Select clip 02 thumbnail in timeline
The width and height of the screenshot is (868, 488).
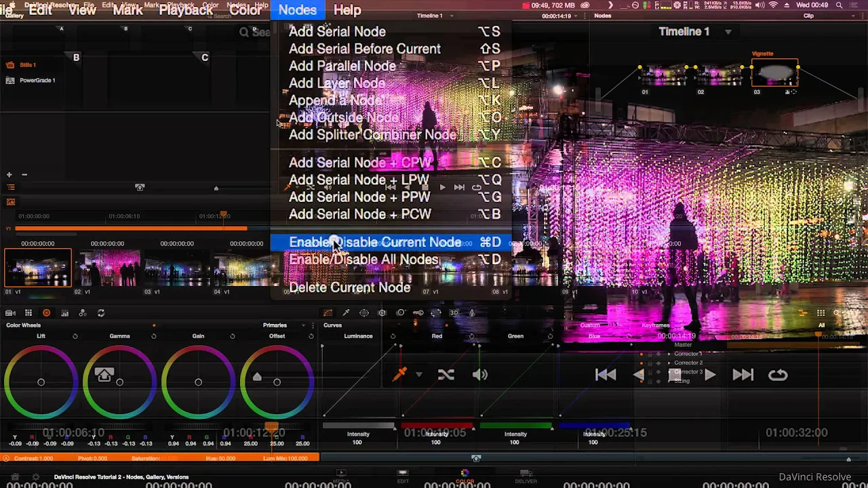pyautogui.click(x=108, y=268)
